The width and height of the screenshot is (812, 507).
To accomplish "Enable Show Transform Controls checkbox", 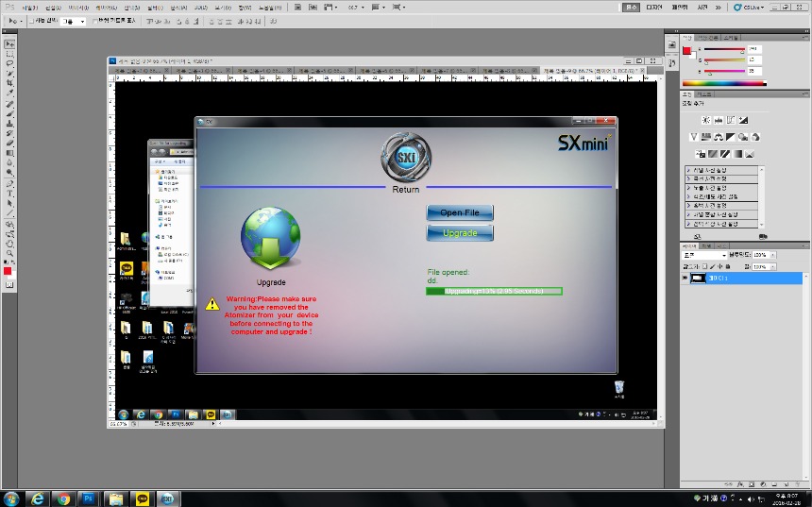I will click(94, 21).
